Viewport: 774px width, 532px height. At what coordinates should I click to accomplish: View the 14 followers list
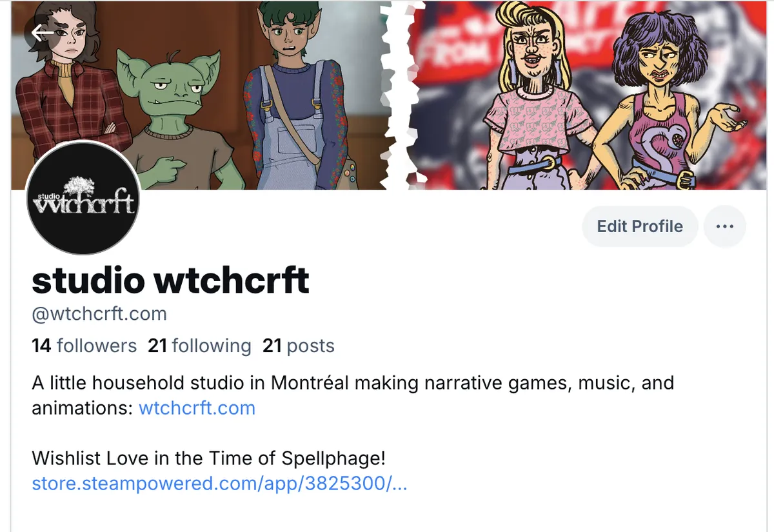point(84,346)
